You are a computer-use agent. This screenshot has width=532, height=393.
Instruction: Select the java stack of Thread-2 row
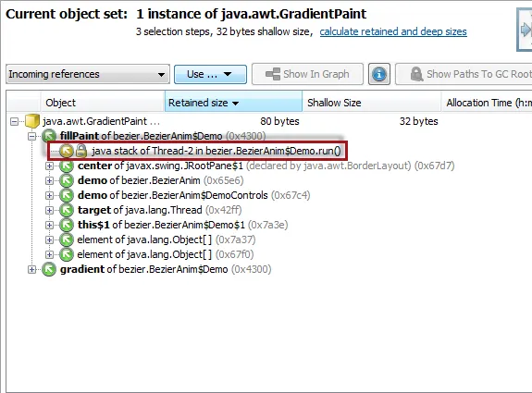[197, 151]
